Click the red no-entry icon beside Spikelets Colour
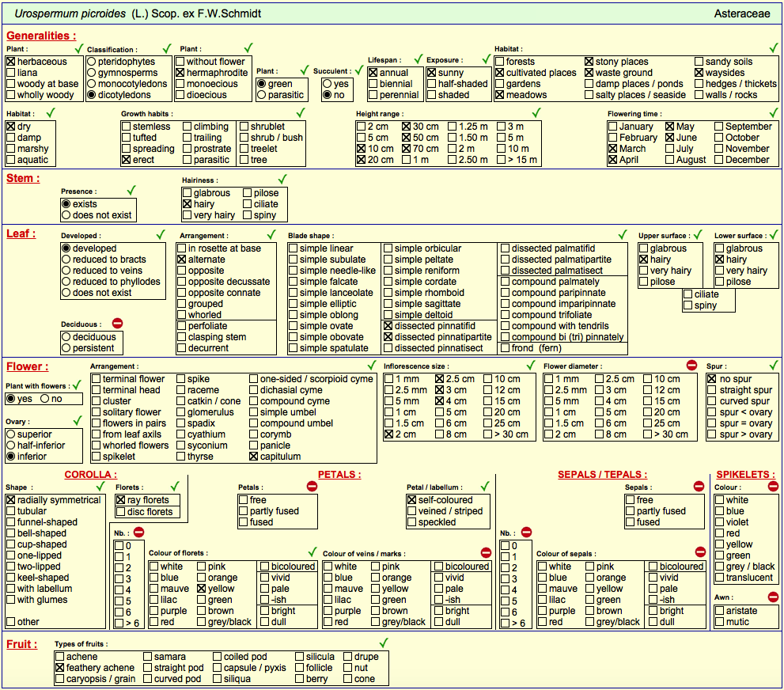 (773, 486)
